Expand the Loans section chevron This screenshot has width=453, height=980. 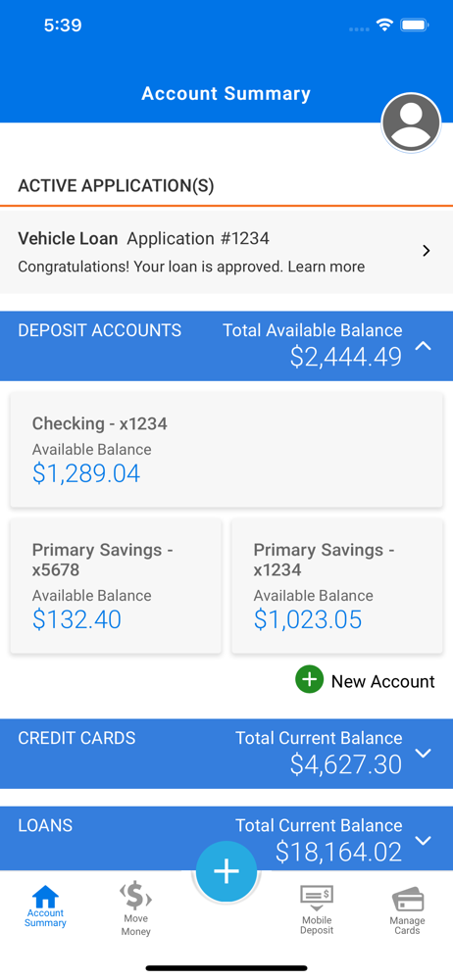[424, 841]
